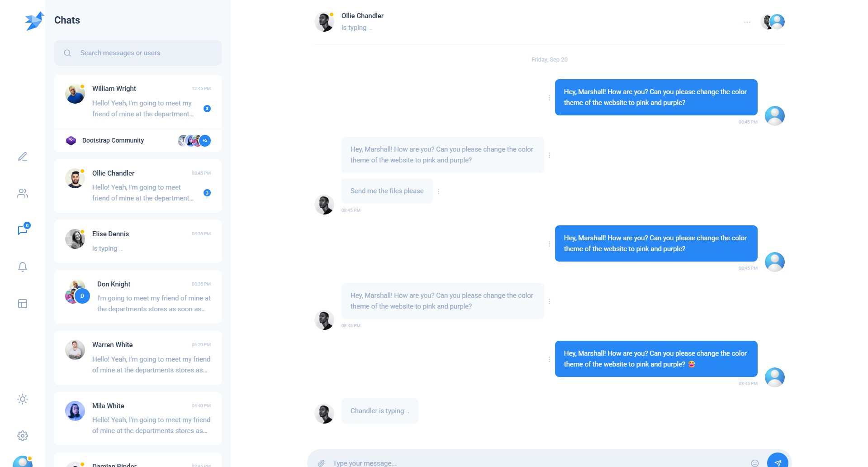Toggle light/dark theme with the sun icon

point(22,399)
